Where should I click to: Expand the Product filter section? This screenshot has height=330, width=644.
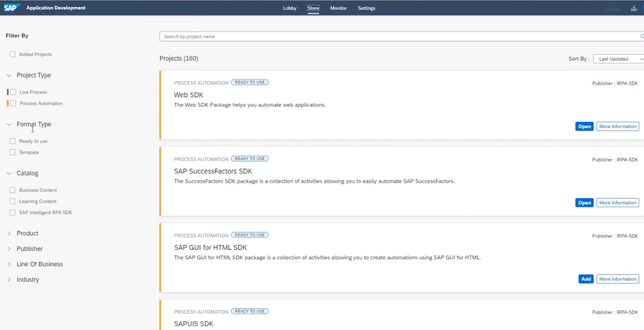[x=9, y=234]
